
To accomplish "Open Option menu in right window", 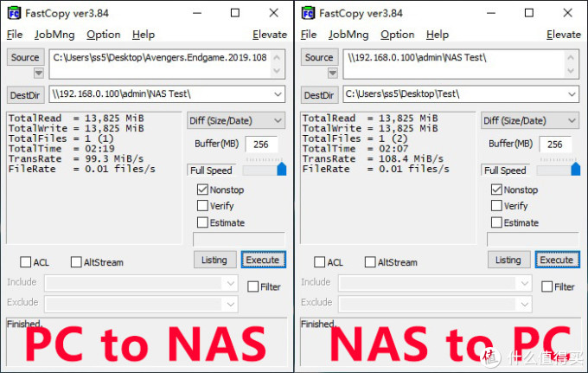I will [398, 35].
